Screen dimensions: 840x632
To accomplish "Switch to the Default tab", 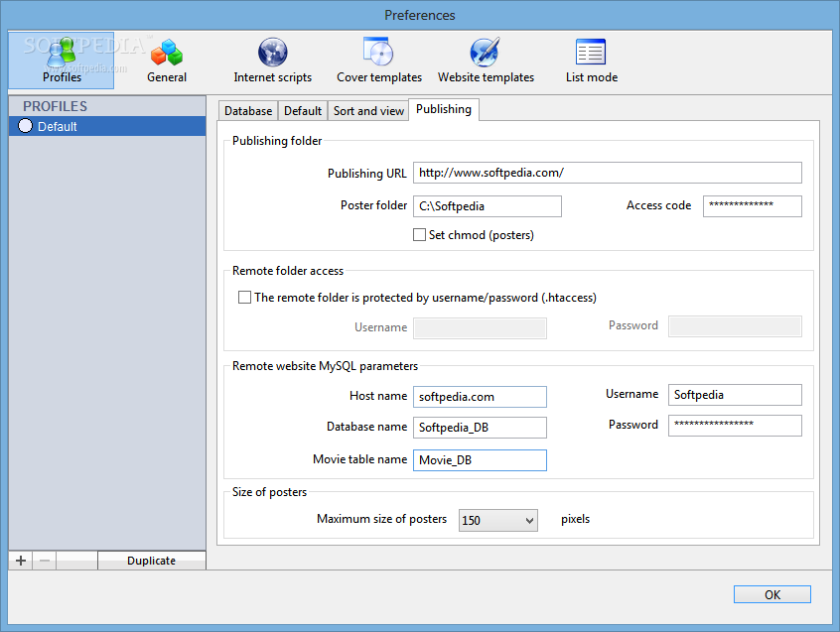I will pyautogui.click(x=303, y=111).
